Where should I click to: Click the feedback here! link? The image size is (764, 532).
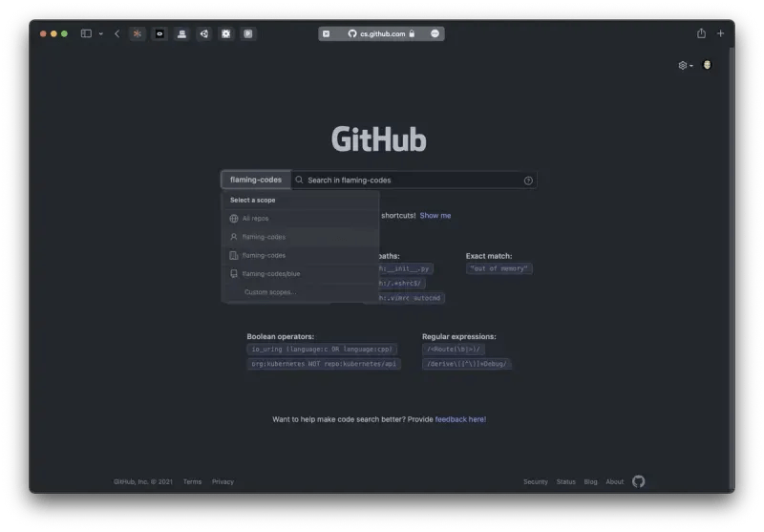pyautogui.click(x=460, y=419)
